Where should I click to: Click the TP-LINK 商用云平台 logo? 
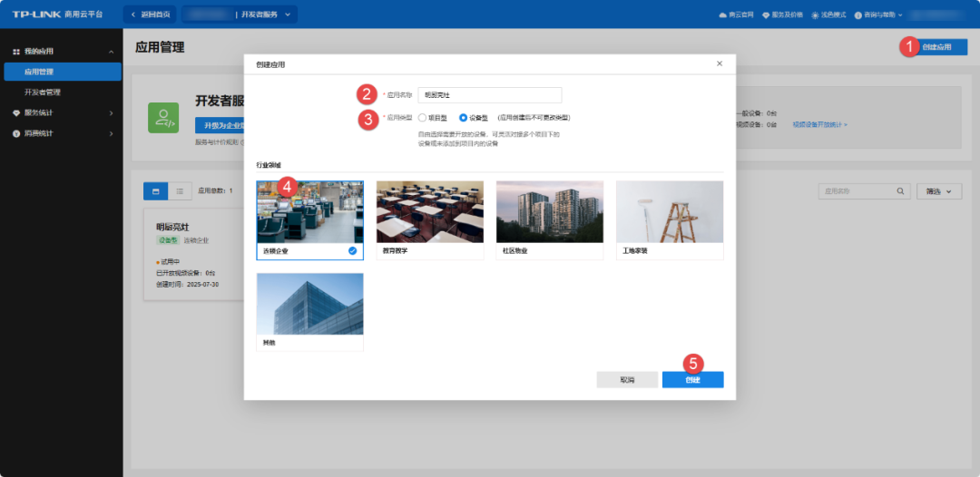point(57,15)
